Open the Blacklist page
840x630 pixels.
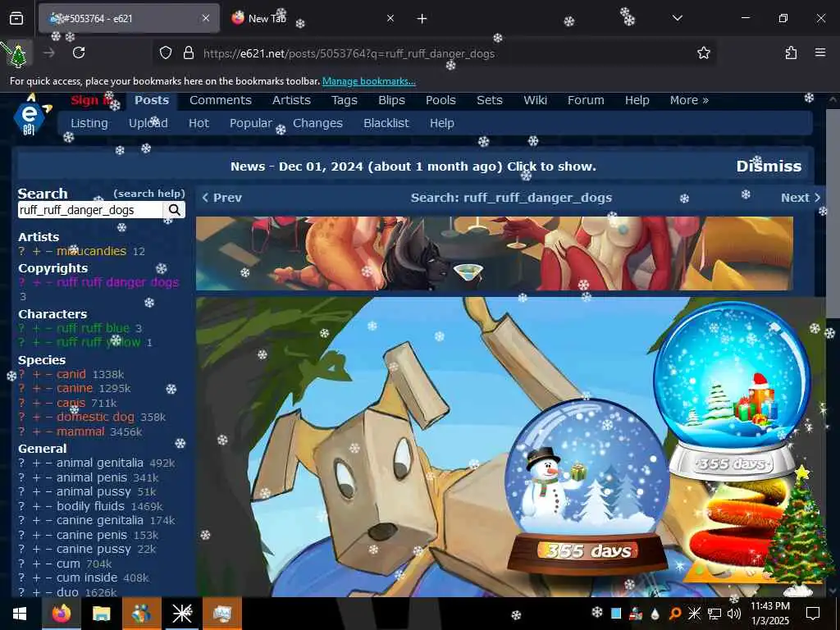pyautogui.click(x=386, y=123)
